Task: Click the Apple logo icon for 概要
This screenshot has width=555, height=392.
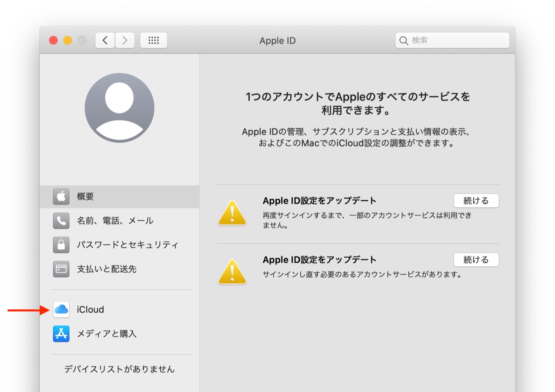Action: click(61, 197)
